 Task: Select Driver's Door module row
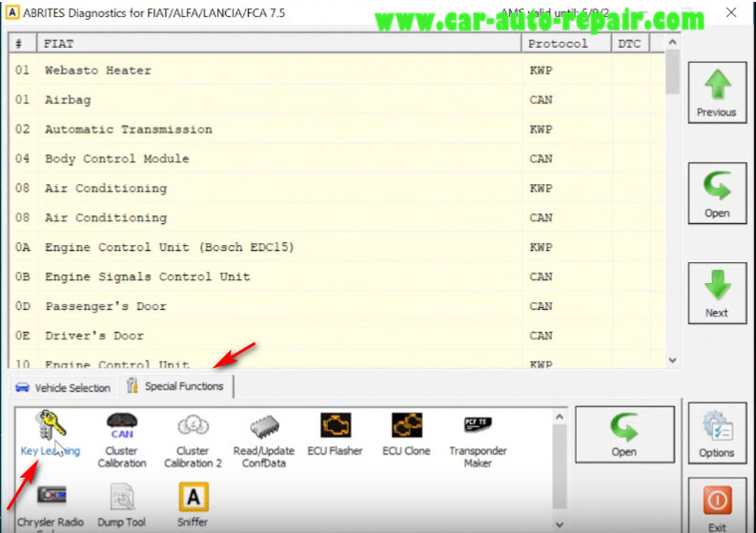(x=337, y=336)
